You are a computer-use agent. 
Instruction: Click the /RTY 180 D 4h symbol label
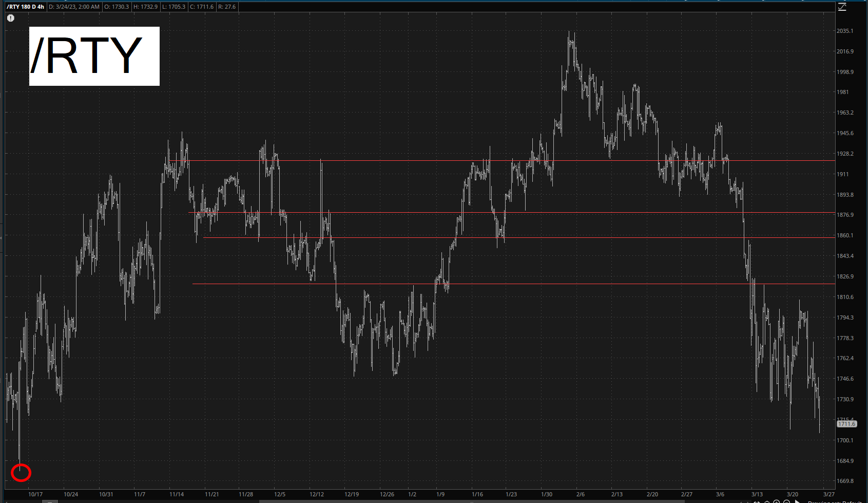tap(25, 7)
